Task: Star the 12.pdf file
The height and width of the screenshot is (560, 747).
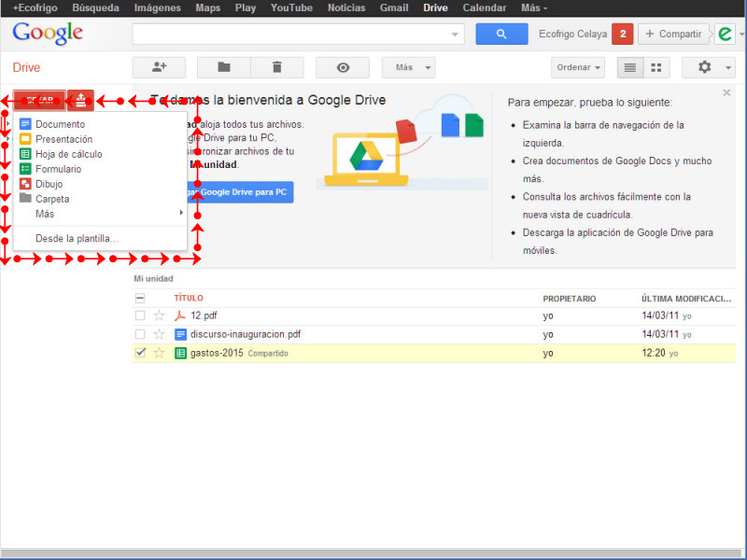Action: (159, 315)
